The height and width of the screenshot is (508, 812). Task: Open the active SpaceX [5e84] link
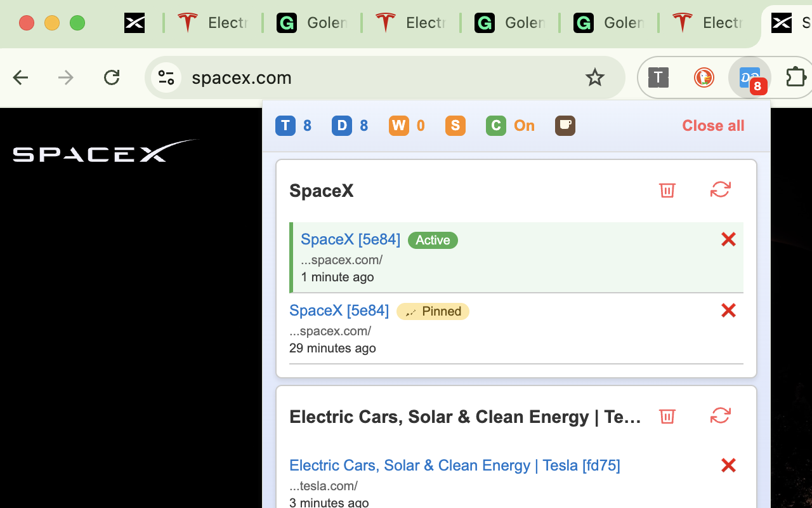(x=351, y=239)
